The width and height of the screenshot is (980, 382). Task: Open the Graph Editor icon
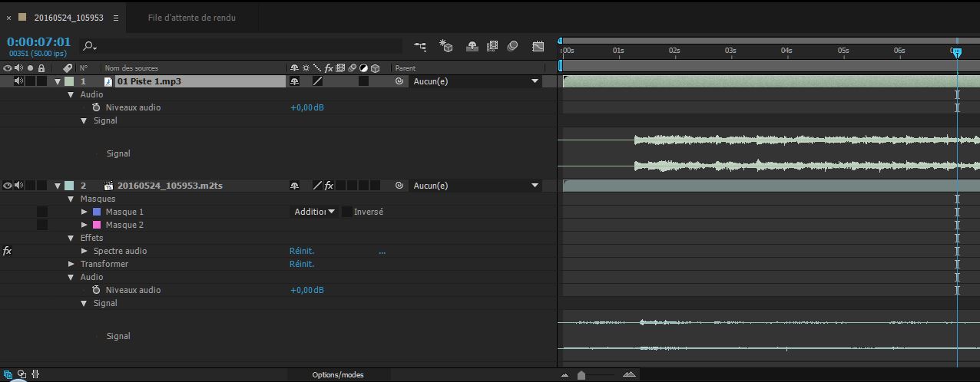point(538,47)
